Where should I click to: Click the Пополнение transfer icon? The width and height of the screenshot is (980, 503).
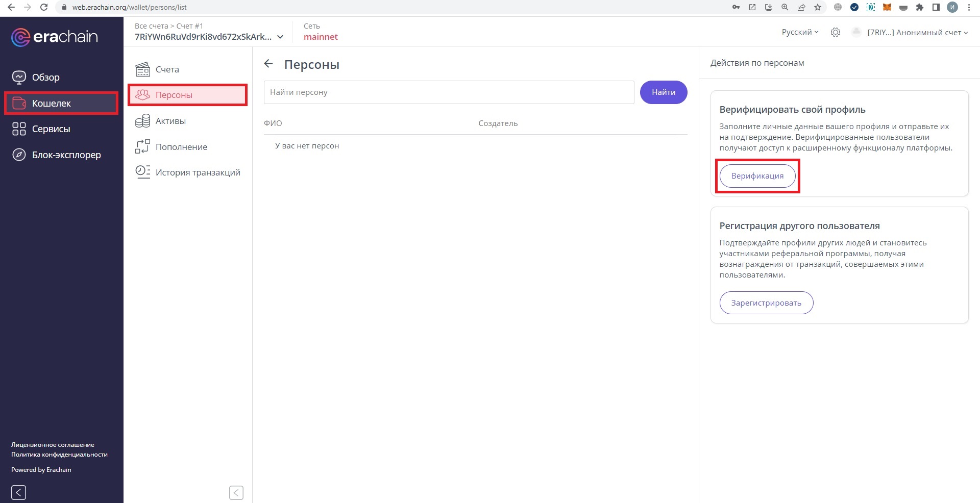[142, 146]
